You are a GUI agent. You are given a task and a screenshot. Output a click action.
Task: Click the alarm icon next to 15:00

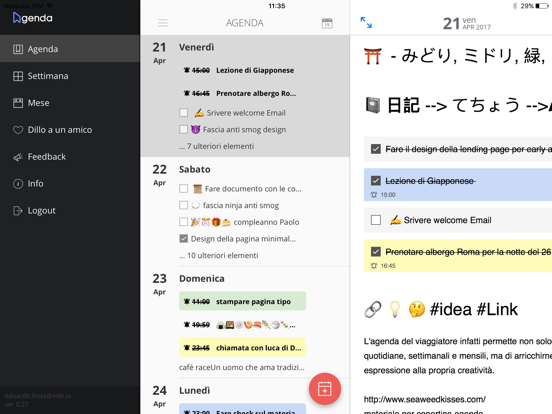374,195
